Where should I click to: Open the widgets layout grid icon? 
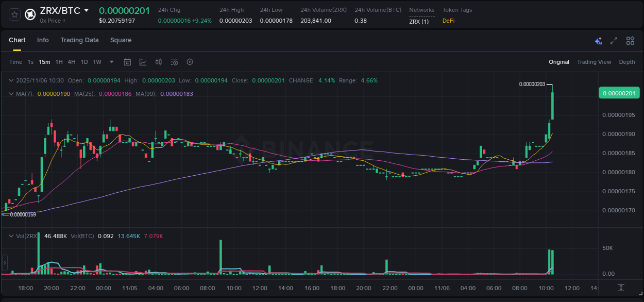(x=630, y=40)
